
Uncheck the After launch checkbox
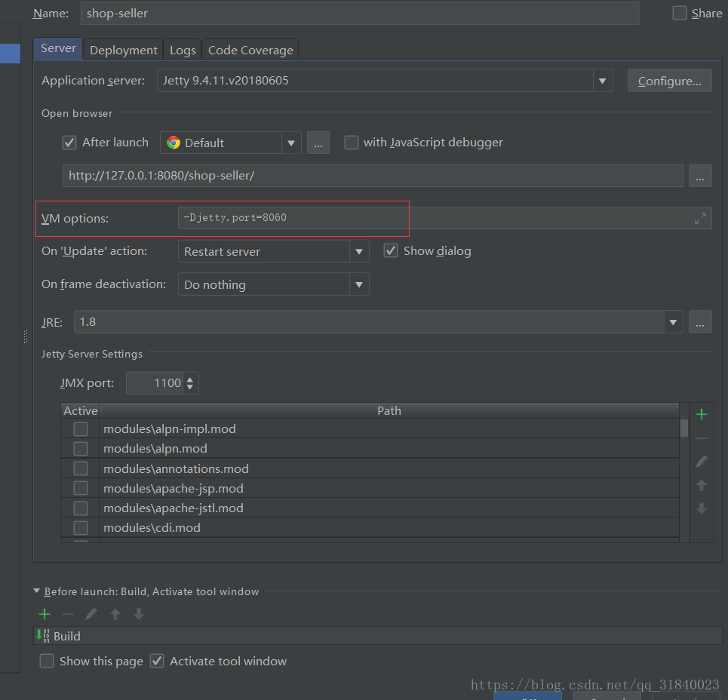[x=69, y=143]
